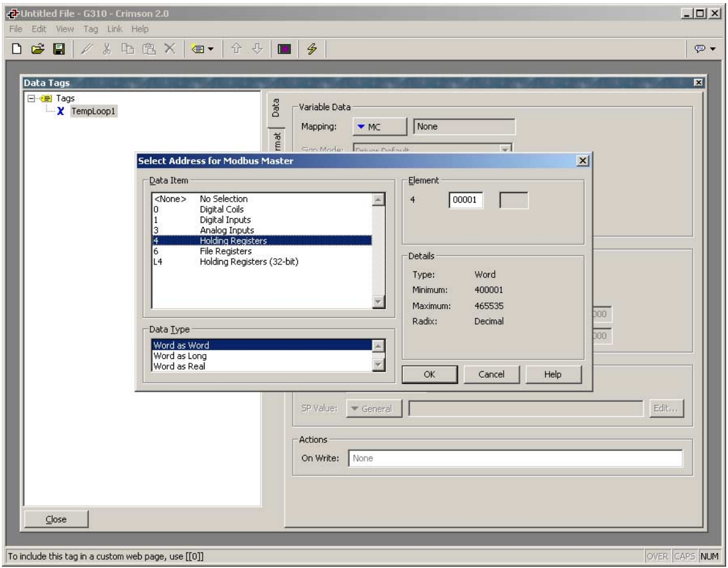Click the Data Type list scroll down arrow
This screenshot has width=728, height=568.
coord(379,365)
